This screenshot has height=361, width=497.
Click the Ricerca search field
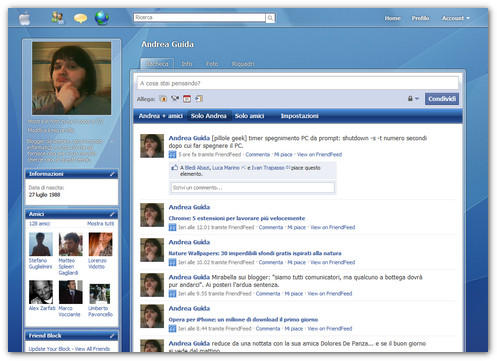coord(200,18)
